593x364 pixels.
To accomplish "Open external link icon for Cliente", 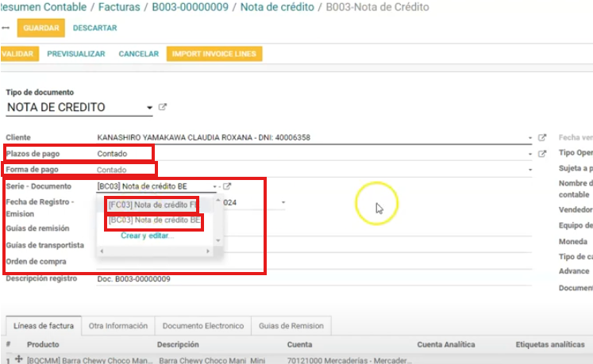I will tap(542, 137).
